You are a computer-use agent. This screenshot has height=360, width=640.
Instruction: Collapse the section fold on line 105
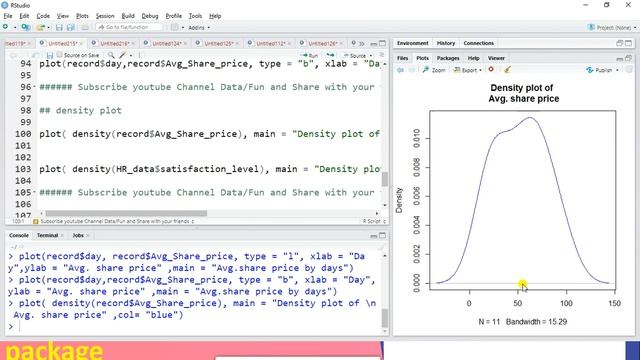[x=34, y=192]
